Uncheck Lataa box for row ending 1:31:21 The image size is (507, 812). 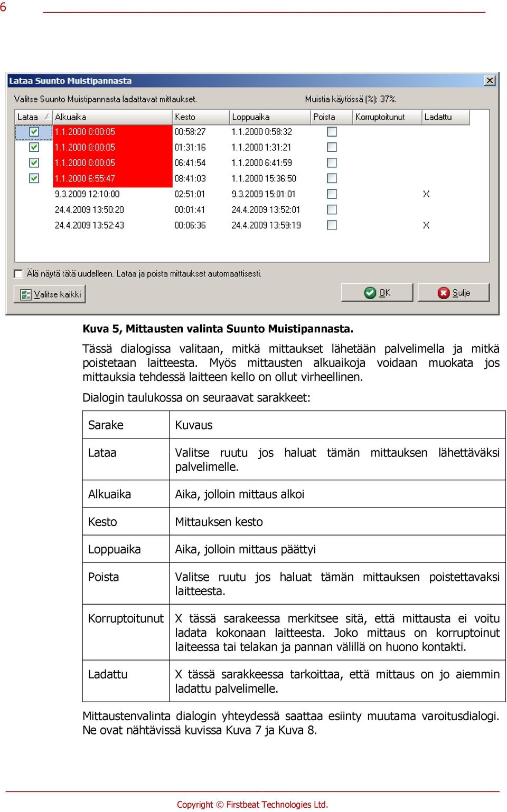click(x=34, y=147)
